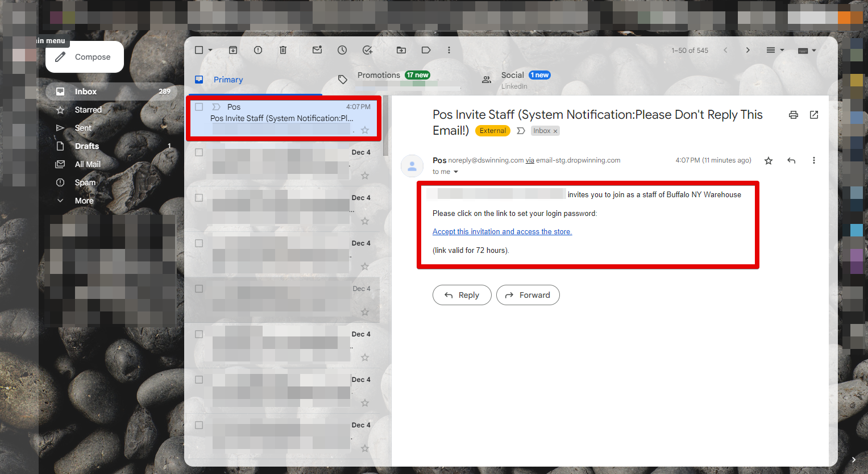Open the Pos Invite Staff email row
The width and height of the screenshot is (868, 474).
pos(284,119)
